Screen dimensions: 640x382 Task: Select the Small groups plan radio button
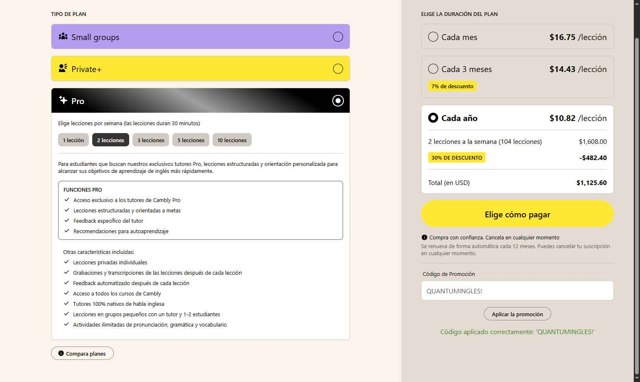point(338,37)
